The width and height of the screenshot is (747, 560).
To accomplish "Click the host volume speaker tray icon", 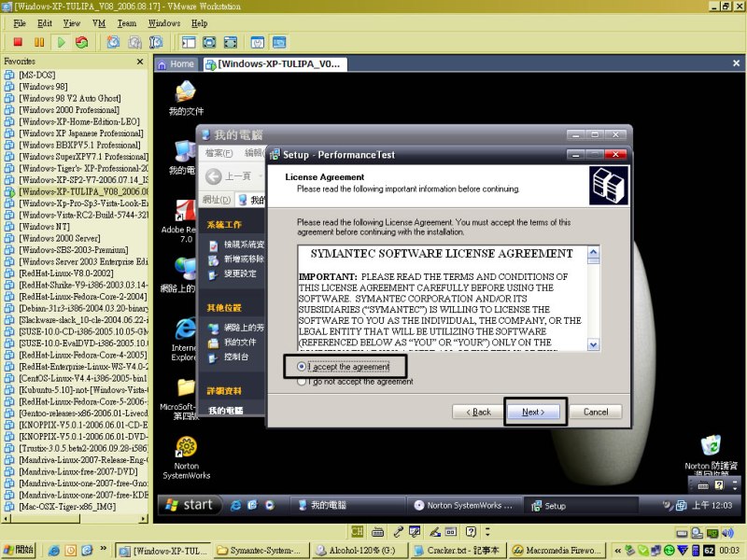I will click(x=727, y=532).
